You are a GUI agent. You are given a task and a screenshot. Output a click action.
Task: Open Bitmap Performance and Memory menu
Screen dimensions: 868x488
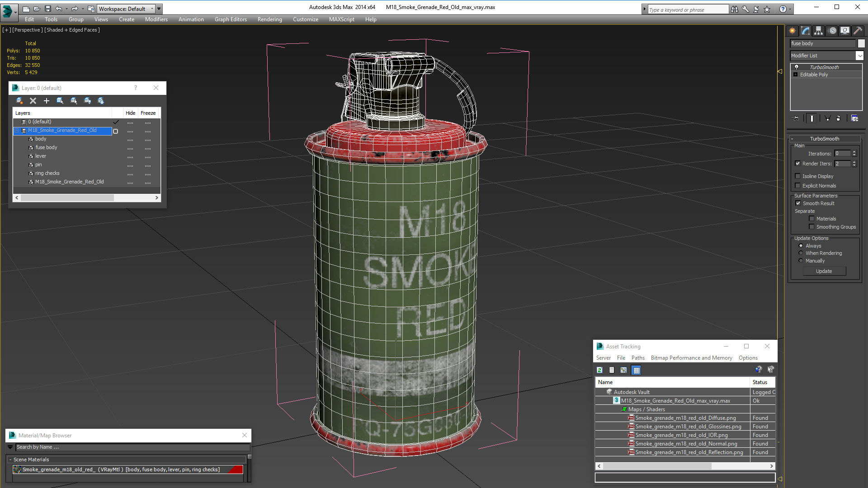coord(691,358)
